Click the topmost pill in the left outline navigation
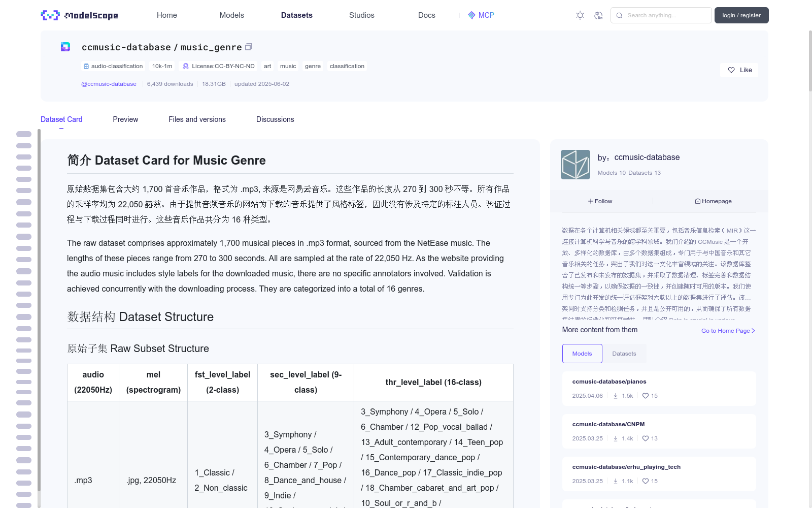 [24, 134]
